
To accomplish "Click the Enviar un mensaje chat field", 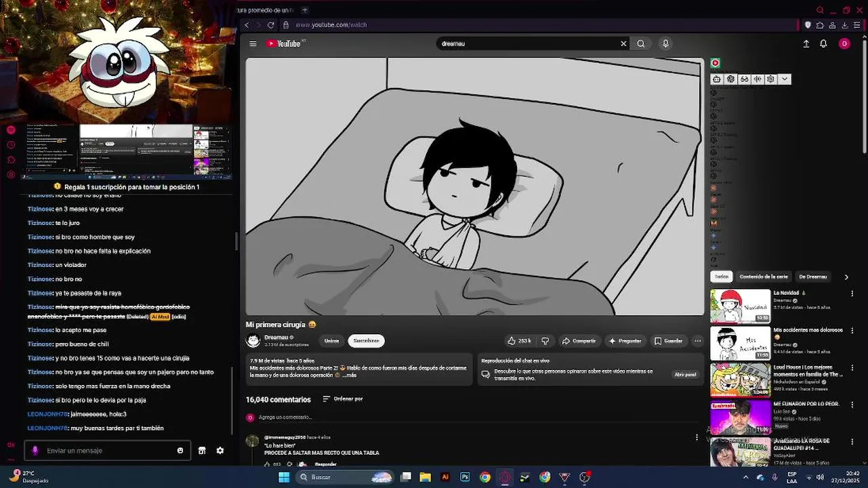I will tap(107, 451).
